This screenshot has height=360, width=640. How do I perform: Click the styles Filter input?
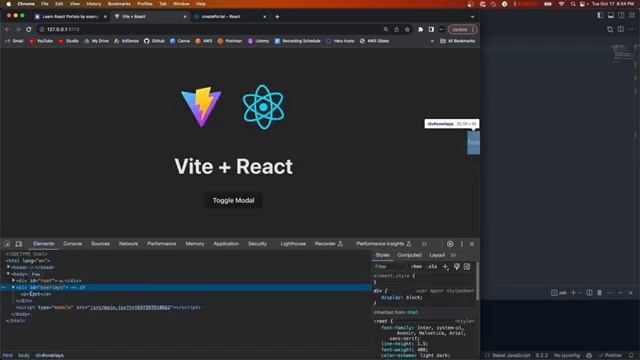click(x=390, y=267)
